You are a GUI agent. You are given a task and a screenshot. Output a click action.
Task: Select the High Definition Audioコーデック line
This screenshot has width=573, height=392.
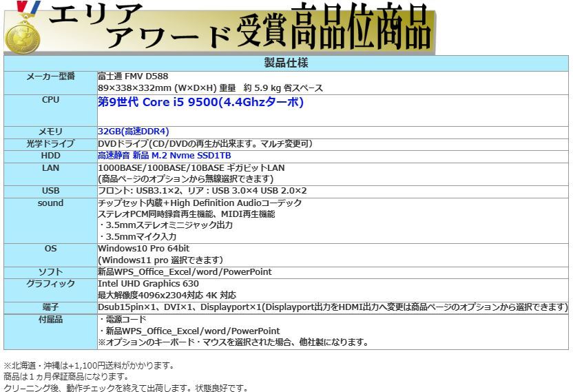pos(200,203)
